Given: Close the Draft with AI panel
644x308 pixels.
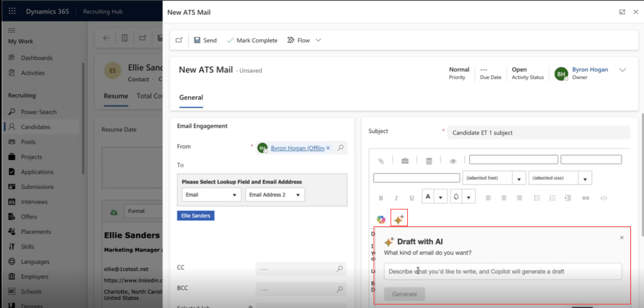Looking at the screenshot, I should (x=622, y=237).
